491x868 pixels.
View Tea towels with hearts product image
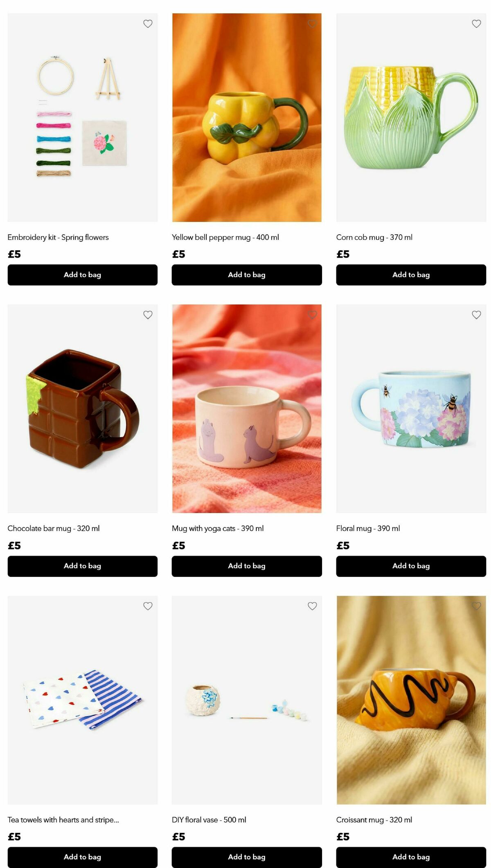click(82, 700)
